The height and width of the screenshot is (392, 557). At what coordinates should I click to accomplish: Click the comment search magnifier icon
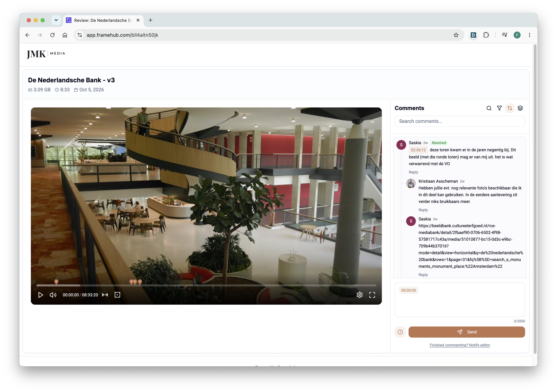click(x=489, y=108)
